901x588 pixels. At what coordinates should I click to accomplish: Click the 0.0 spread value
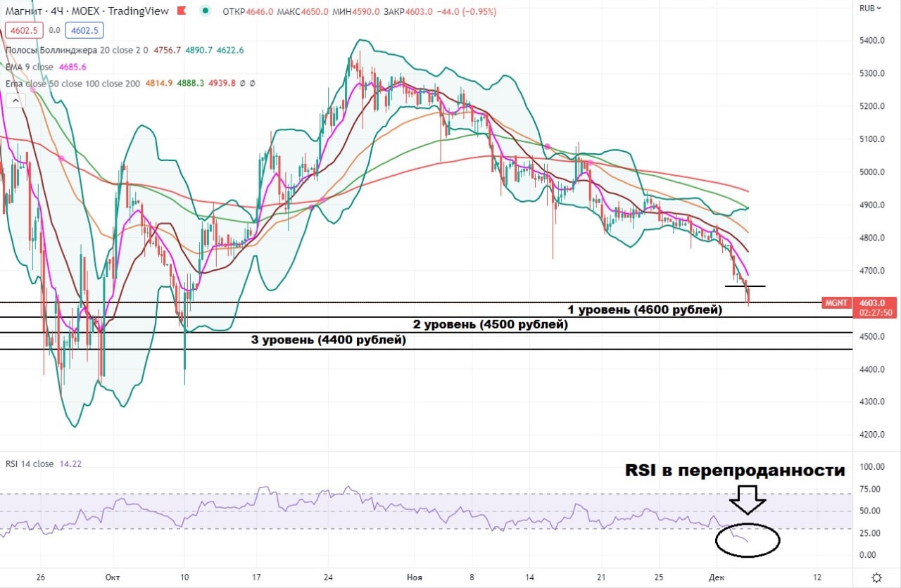tap(53, 30)
